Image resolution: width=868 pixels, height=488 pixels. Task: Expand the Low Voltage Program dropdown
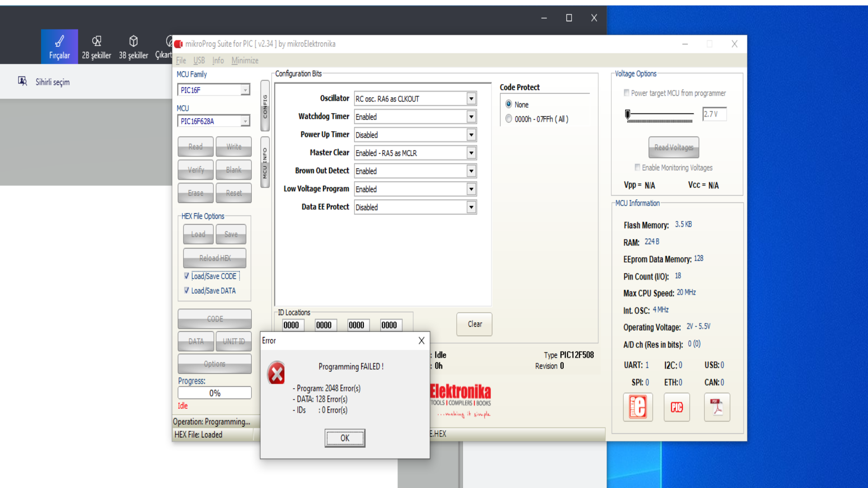tap(472, 189)
